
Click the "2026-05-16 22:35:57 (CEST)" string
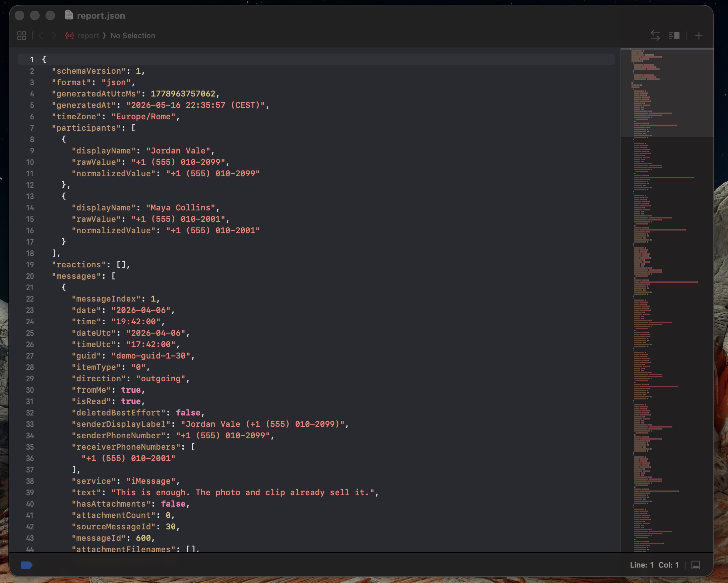195,105
